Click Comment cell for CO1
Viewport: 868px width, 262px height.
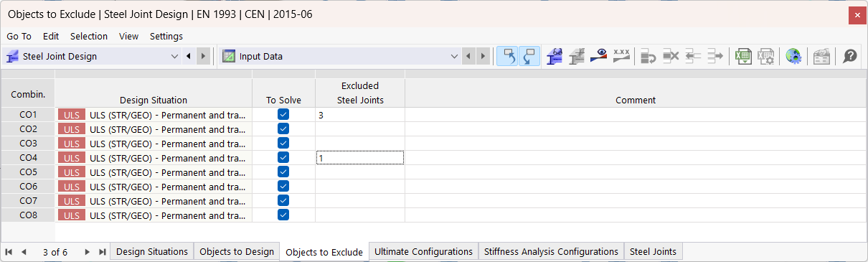coord(636,114)
